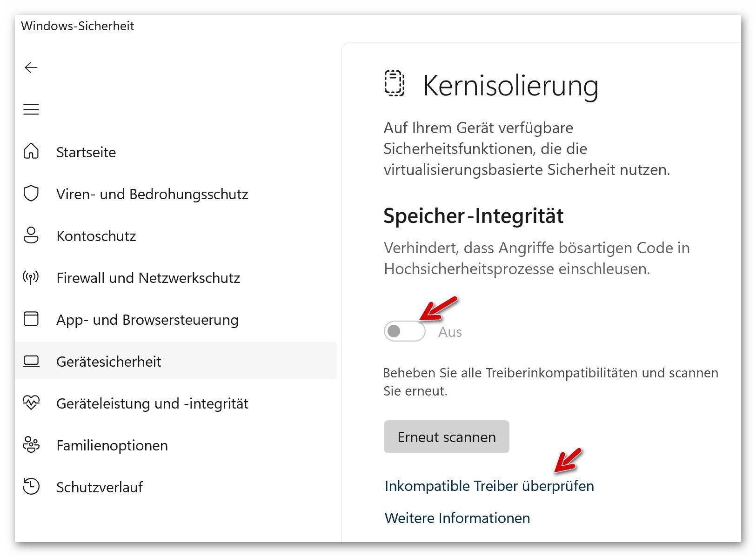Click the back arrow icon
This screenshot has height=557, width=756.
pyautogui.click(x=31, y=67)
